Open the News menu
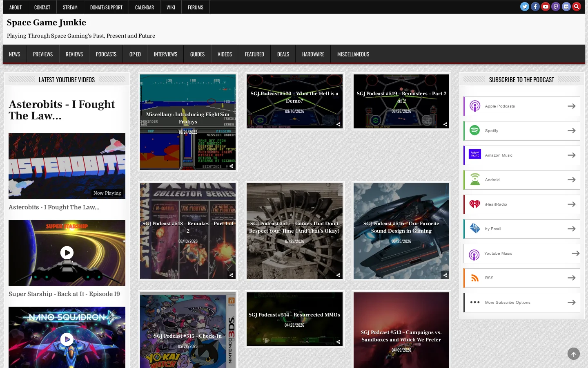This screenshot has width=588, height=368. 15,54
